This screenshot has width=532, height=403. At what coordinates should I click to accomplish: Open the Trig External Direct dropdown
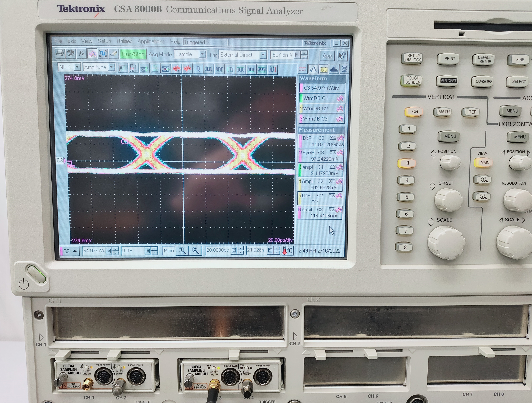point(243,55)
